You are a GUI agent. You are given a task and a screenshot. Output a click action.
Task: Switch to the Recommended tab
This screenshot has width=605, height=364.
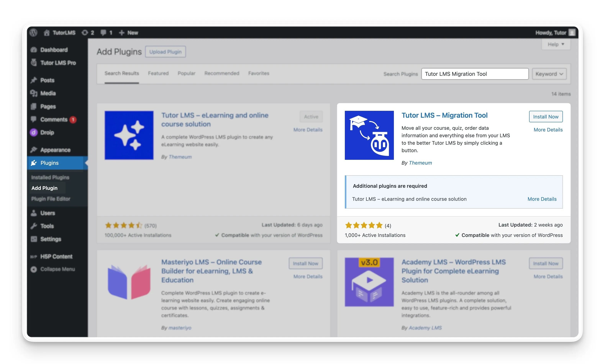tap(222, 73)
